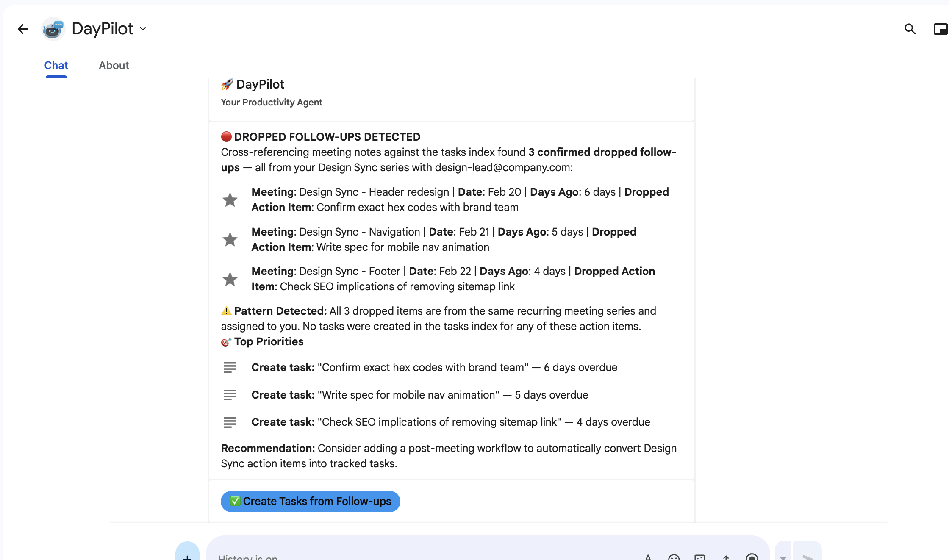Open chat in pop-out window icon
This screenshot has width=949, height=560.
(940, 29)
